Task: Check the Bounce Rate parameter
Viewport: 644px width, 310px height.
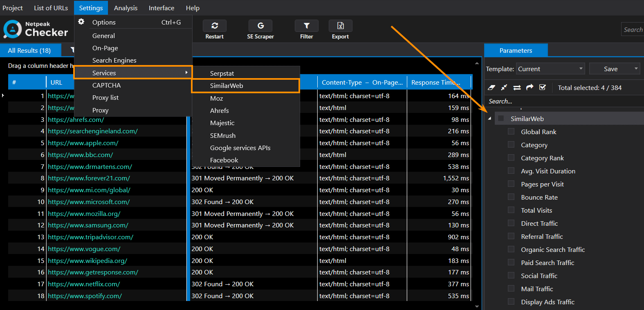Action: pos(511,197)
